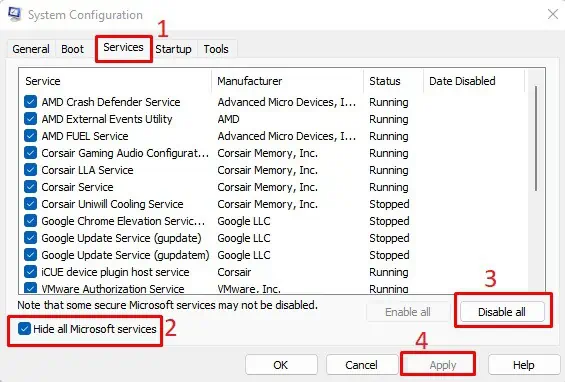Toggle the AMD FUEL Service checkbox

[31, 136]
